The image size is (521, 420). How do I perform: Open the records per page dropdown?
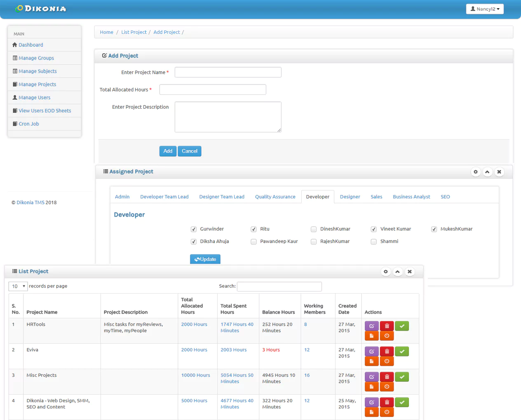tap(18, 286)
